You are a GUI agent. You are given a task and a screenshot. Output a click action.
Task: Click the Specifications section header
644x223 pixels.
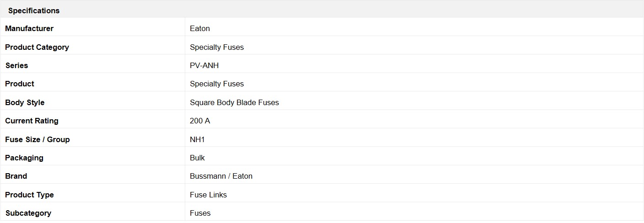tap(34, 11)
